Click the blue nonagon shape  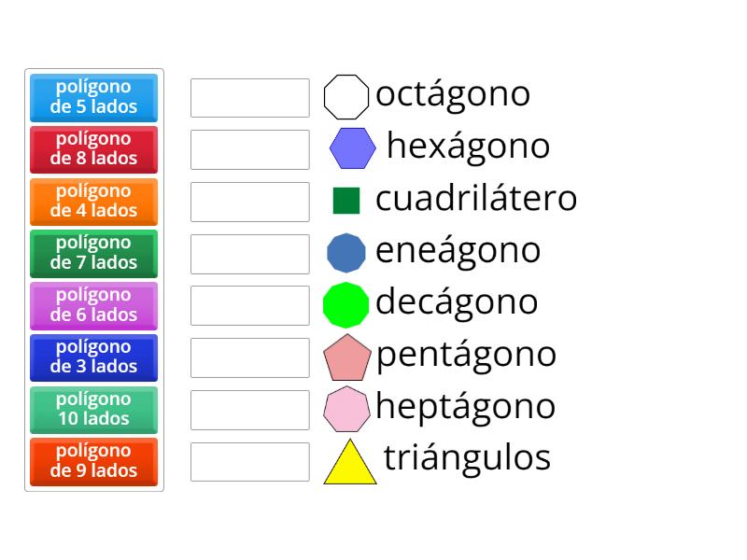345,250
